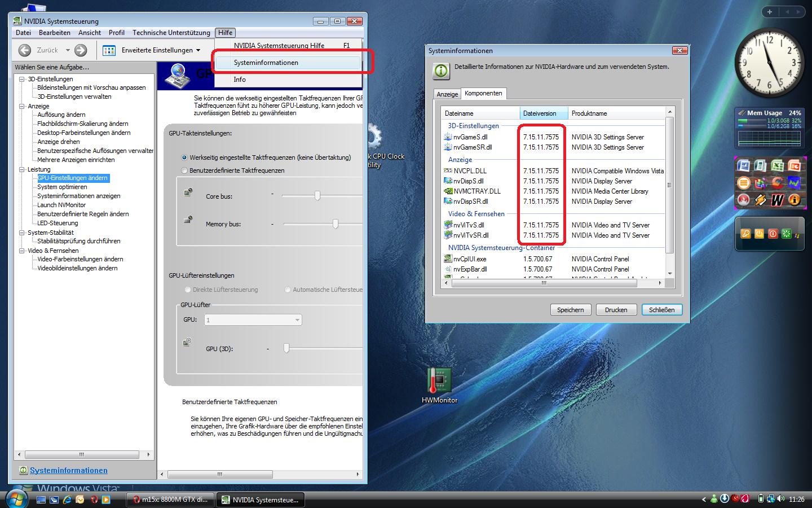Switch to m15x: 8800M GTX taskbar window
Viewport: 812px width, 508px height.
tap(171, 500)
